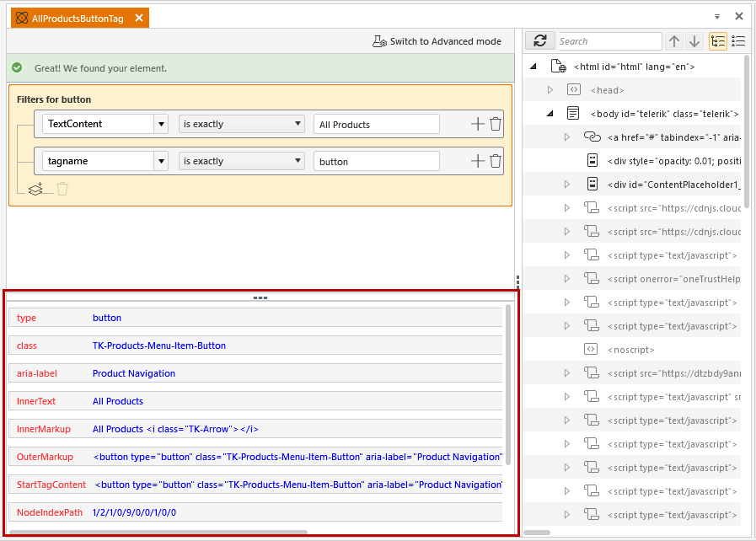Delete the TextContent filter row
756x541 pixels.
point(496,124)
